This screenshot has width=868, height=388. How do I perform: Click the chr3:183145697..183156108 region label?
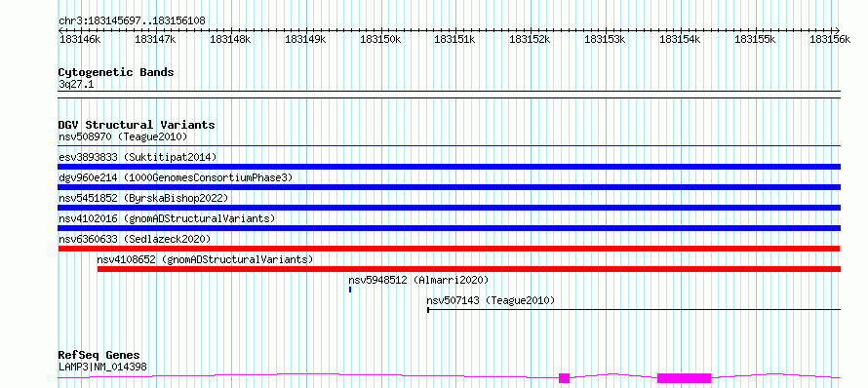pos(132,21)
